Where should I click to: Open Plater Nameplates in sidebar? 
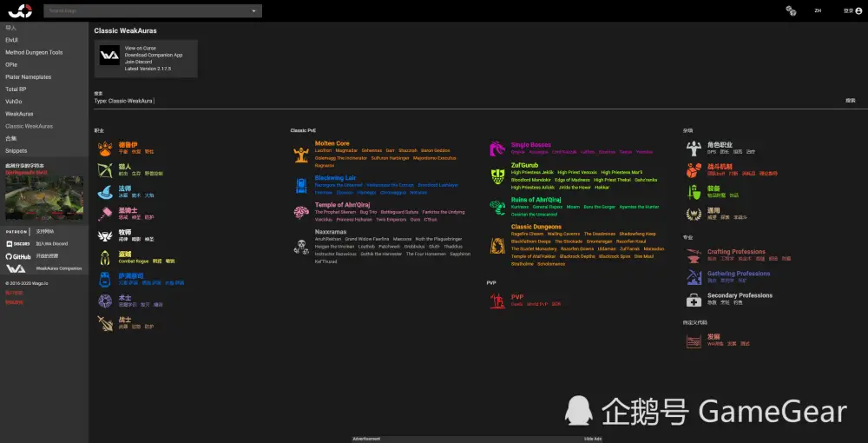pyautogui.click(x=29, y=77)
